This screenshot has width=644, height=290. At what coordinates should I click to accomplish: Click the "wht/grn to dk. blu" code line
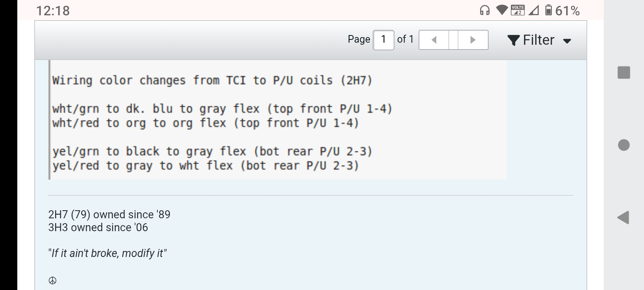point(222,109)
